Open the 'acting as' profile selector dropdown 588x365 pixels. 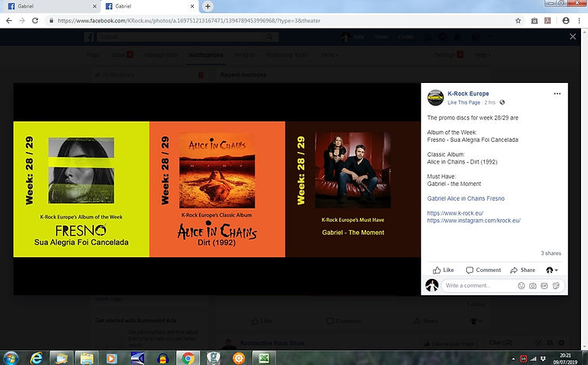coord(552,270)
